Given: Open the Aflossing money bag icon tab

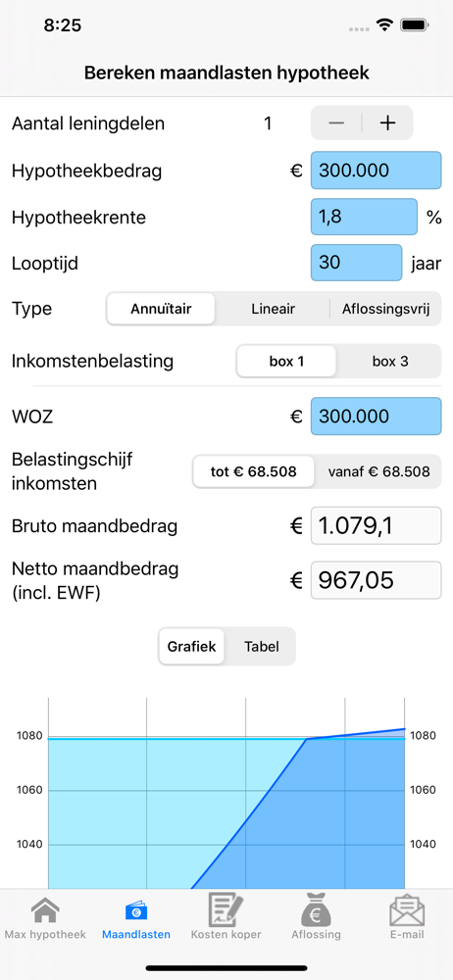Looking at the screenshot, I should (317, 917).
